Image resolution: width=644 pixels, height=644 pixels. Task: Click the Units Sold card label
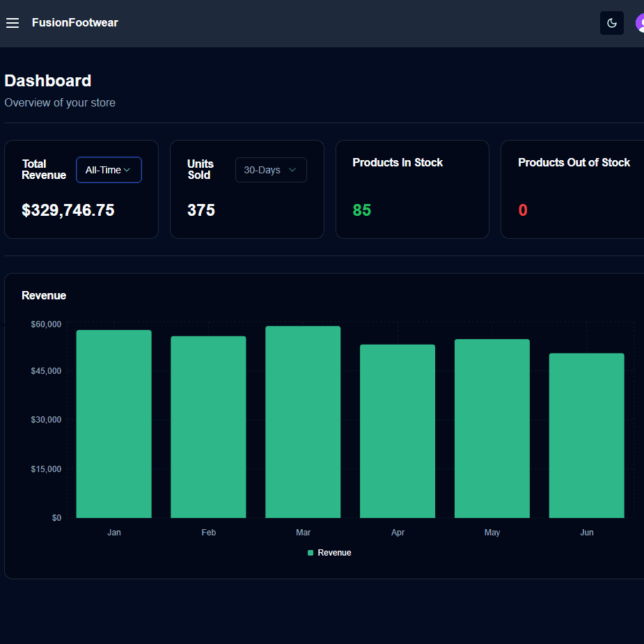click(x=200, y=169)
